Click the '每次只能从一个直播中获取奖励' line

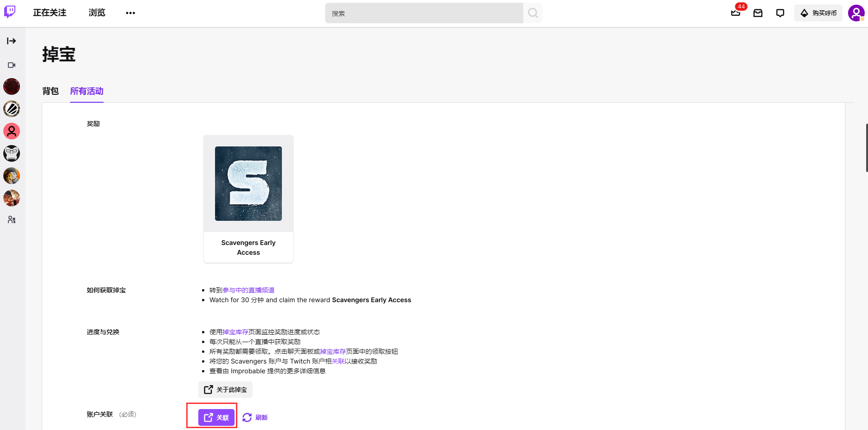(255, 342)
